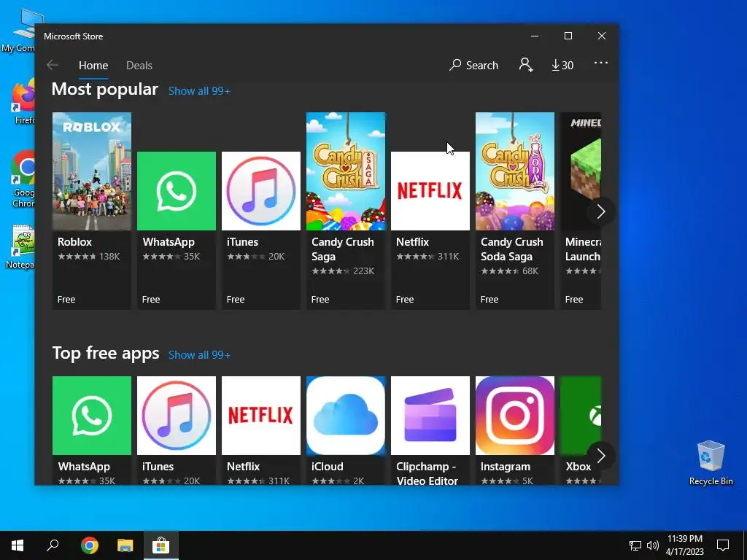Viewport: 747px width, 560px height.
Task: Click the 'Candy Crush Soda Saga' title text
Action: (511, 249)
